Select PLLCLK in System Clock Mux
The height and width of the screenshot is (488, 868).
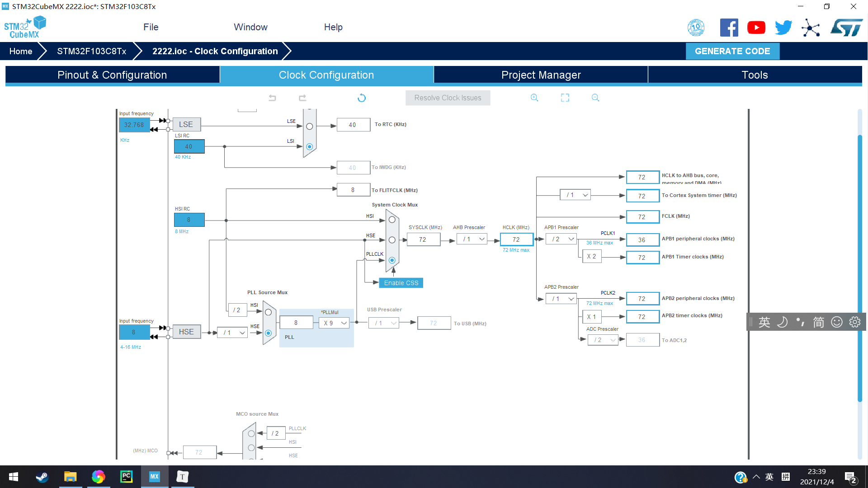click(392, 260)
